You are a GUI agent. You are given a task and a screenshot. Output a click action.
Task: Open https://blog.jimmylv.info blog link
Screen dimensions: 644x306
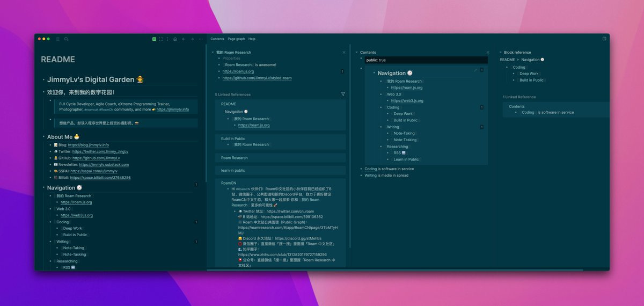point(87,145)
